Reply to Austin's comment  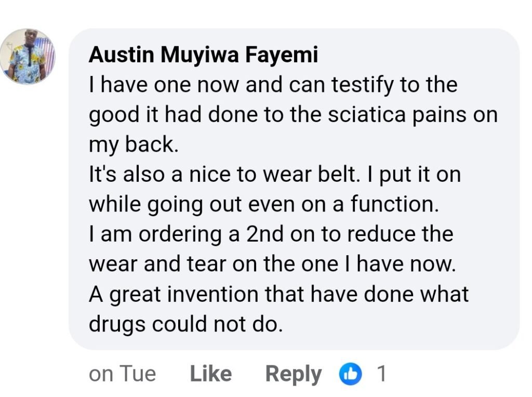pyautogui.click(x=294, y=374)
